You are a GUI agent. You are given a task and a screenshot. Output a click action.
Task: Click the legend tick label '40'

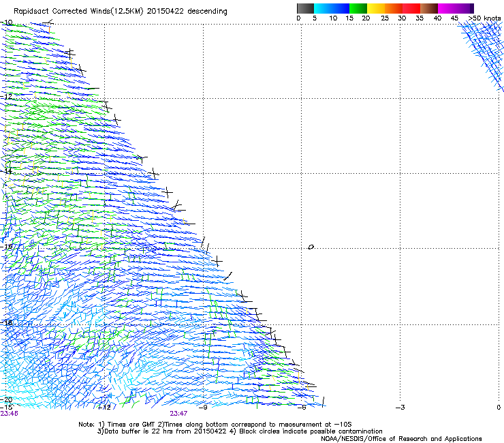[437, 18]
